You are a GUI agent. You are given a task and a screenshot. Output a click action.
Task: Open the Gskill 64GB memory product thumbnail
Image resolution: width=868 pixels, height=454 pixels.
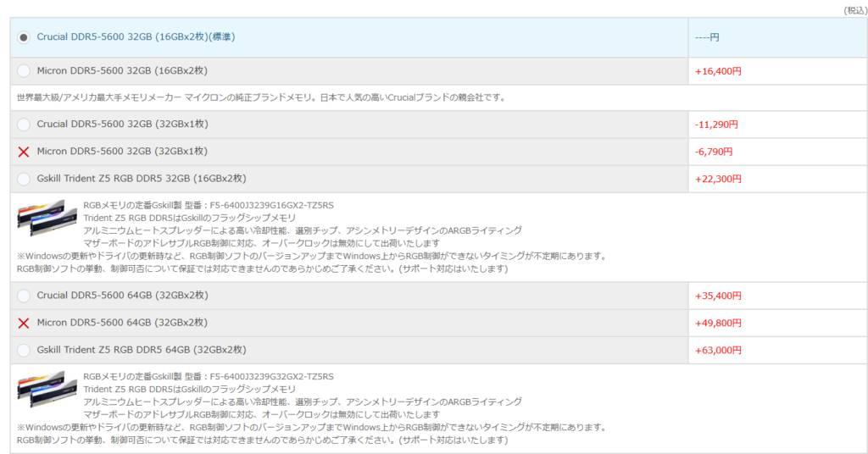point(41,389)
